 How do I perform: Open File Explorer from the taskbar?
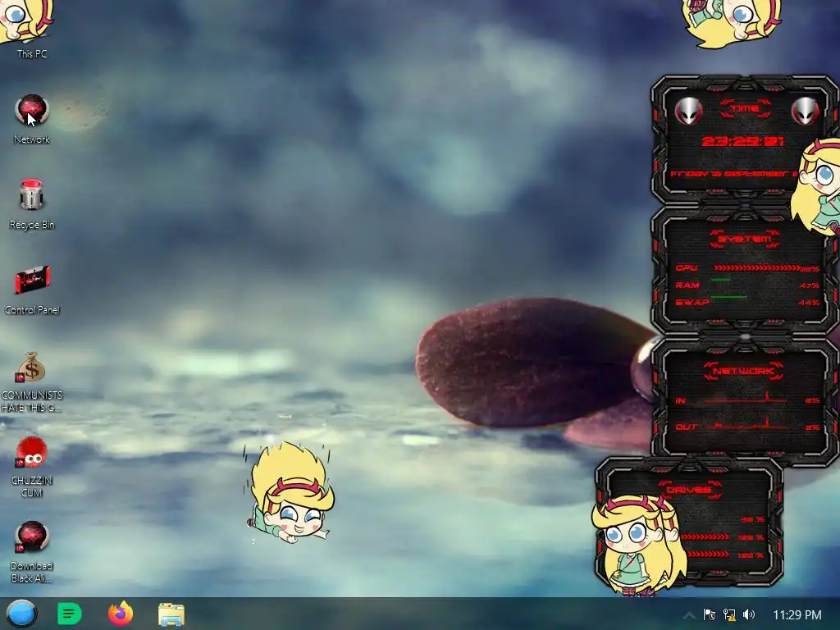pos(171,614)
